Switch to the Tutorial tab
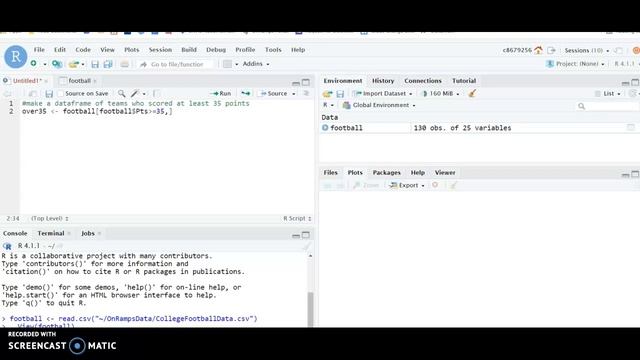This screenshot has width=640, height=360. click(x=464, y=81)
